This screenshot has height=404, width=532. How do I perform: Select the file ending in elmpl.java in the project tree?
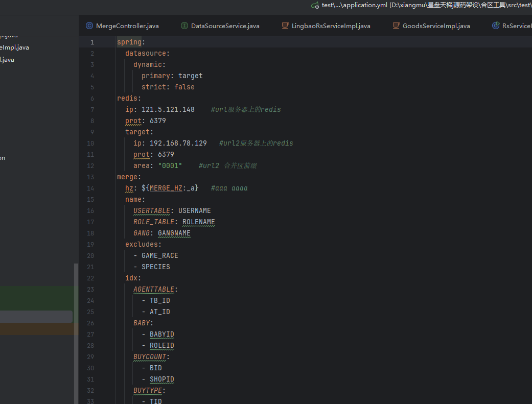(x=14, y=47)
